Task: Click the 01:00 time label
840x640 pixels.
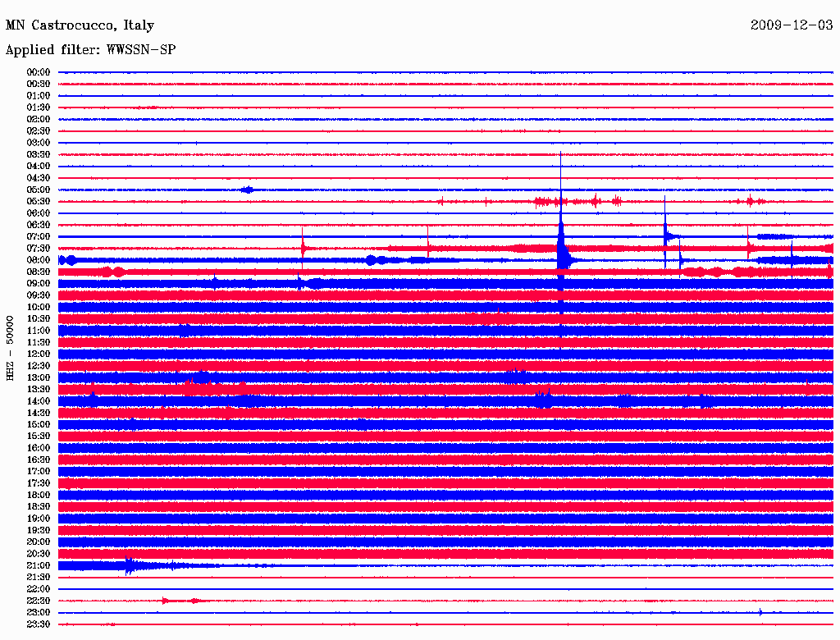Action: [x=39, y=95]
